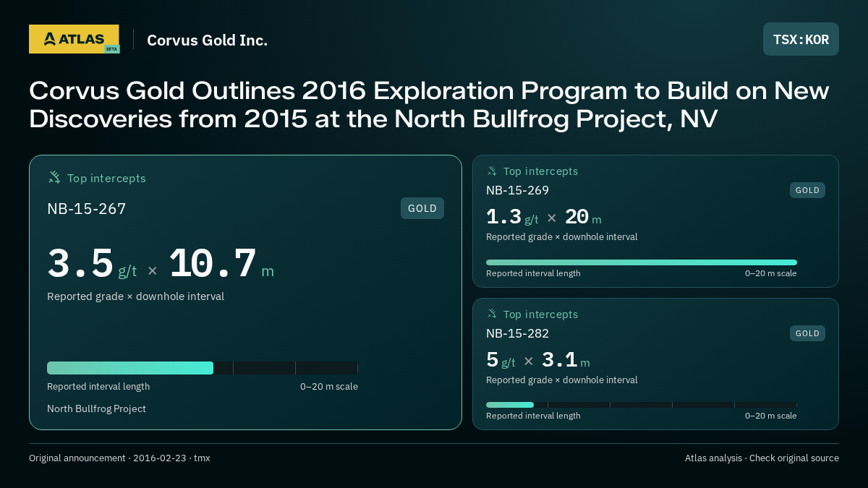The width and height of the screenshot is (868, 488).
Task: Click Original announcement 2016-02-23 footer text
Action: 119,458
